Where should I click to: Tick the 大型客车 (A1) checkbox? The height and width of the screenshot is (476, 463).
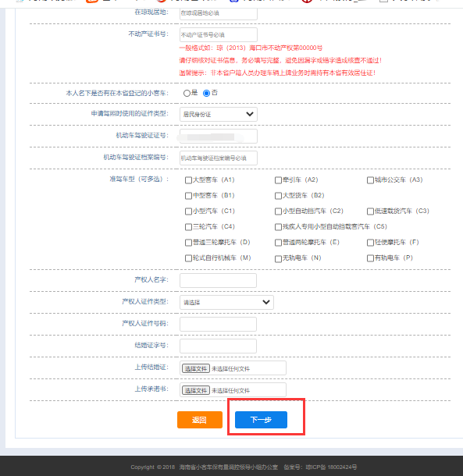(188, 180)
